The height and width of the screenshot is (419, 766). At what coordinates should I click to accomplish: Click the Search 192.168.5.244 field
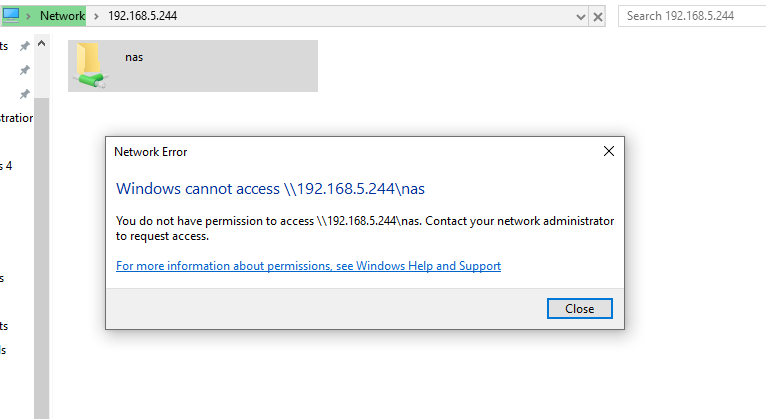[692, 16]
